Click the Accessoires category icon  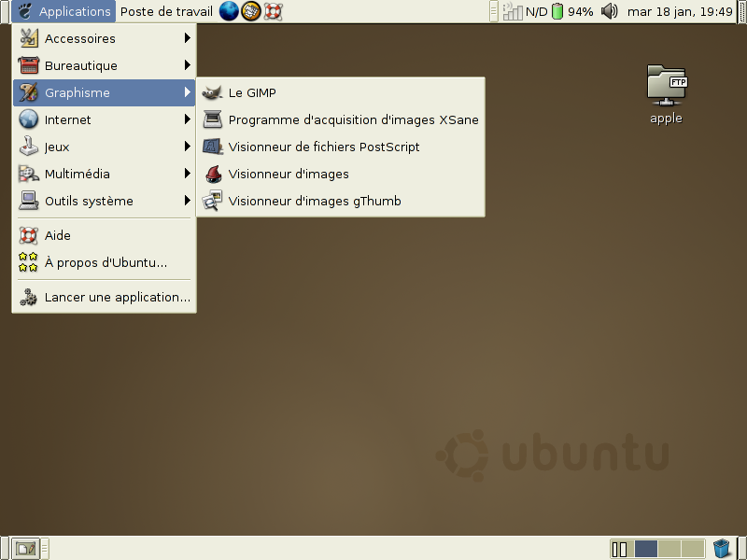coord(29,38)
